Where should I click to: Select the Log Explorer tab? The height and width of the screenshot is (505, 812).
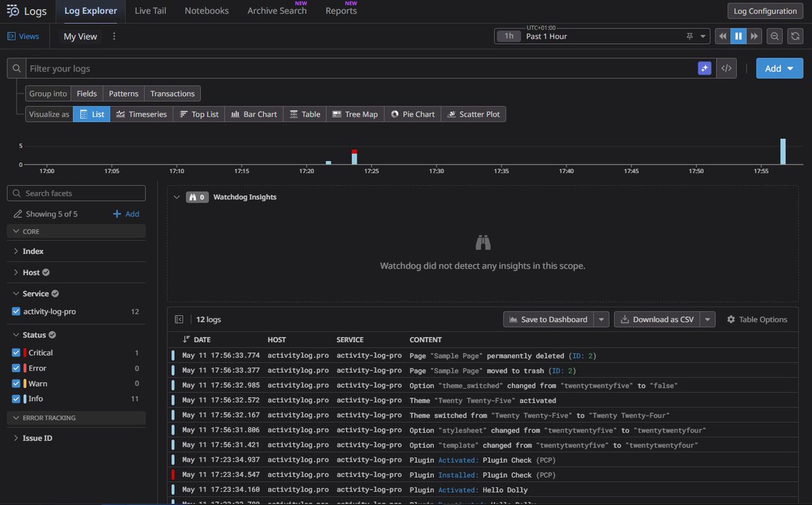pos(90,11)
